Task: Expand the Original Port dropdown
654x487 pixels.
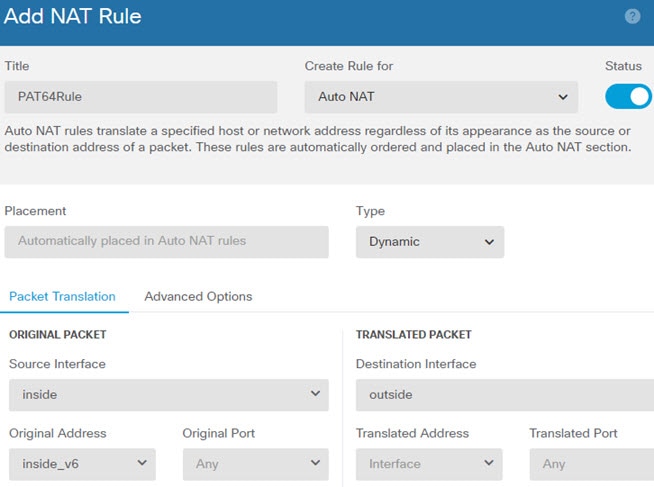Action: click(255, 464)
